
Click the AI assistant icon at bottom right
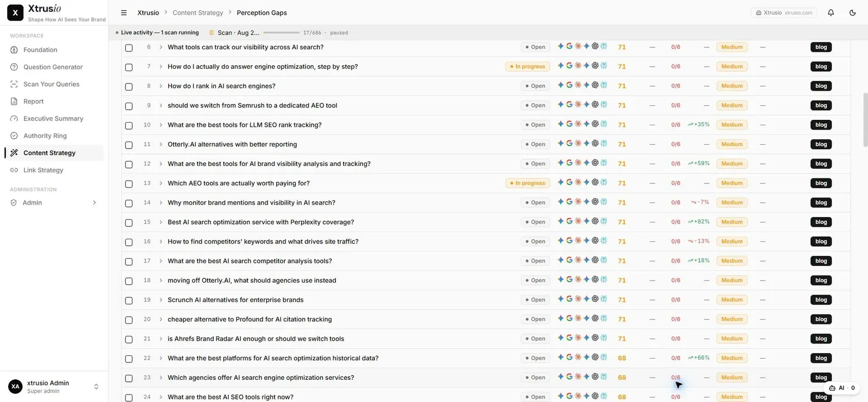point(832,388)
